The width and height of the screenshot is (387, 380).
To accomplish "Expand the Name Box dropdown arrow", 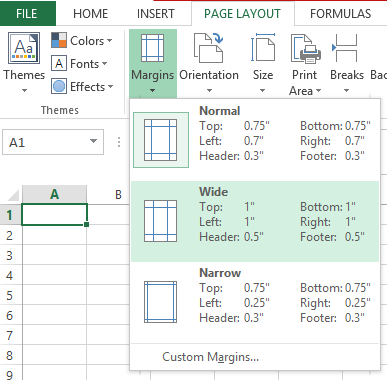I will [94, 141].
